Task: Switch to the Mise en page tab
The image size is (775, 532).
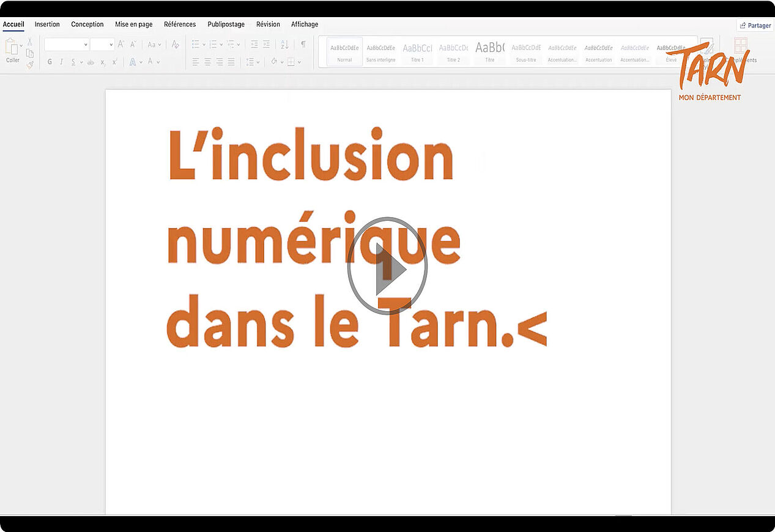Action: click(x=133, y=24)
